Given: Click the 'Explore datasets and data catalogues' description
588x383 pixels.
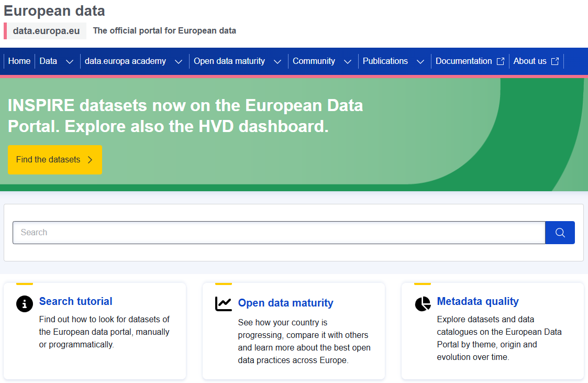Looking at the screenshot, I should pyautogui.click(x=499, y=338).
